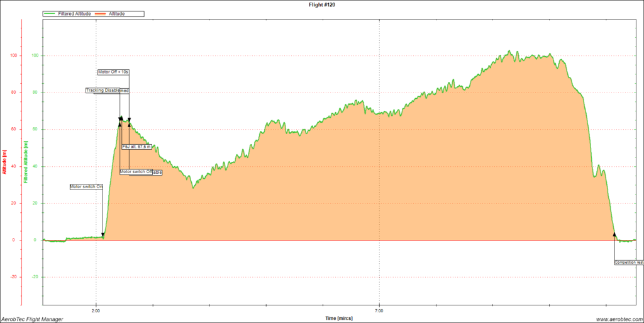Click the 100 value on altitude axis

pyautogui.click(x=35, y=56)
